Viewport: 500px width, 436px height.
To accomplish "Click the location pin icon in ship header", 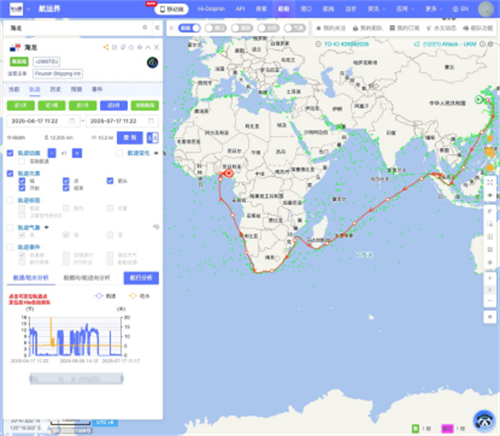I will tap(123, 47).
